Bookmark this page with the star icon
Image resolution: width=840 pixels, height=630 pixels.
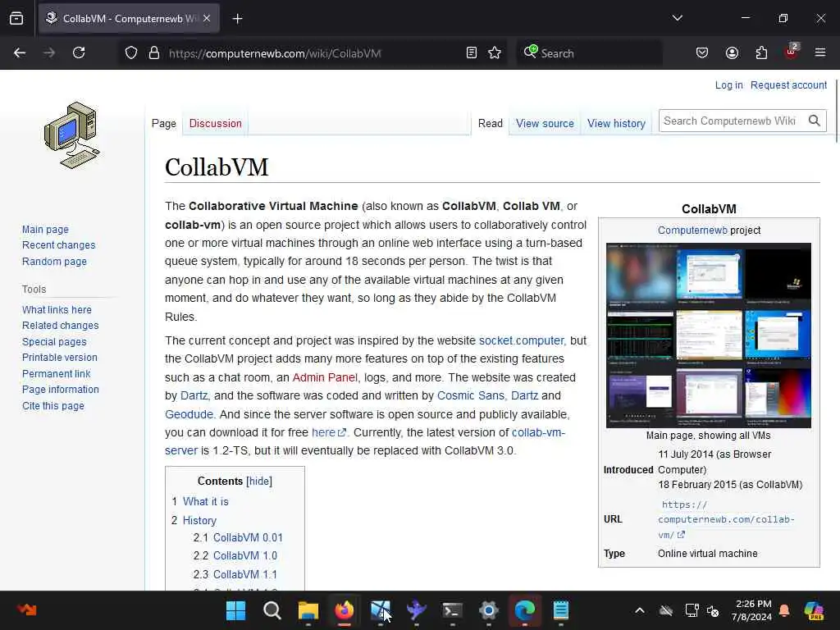(495, 52)
